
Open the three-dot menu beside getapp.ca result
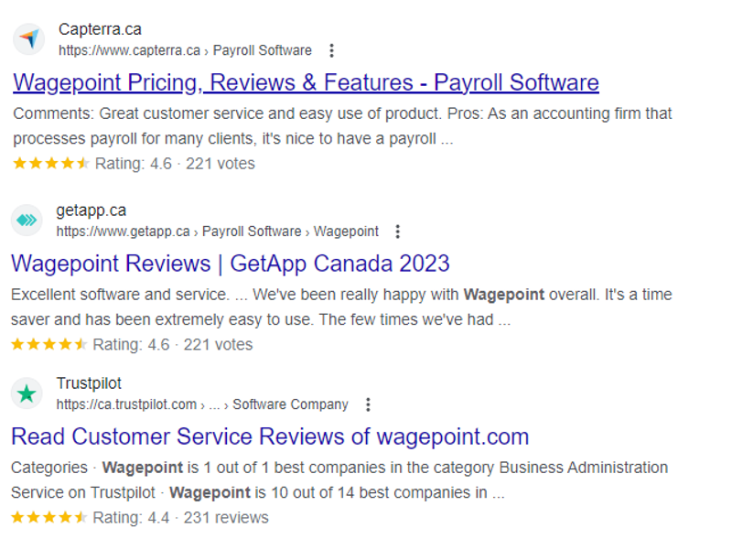(x=398, y=232)
